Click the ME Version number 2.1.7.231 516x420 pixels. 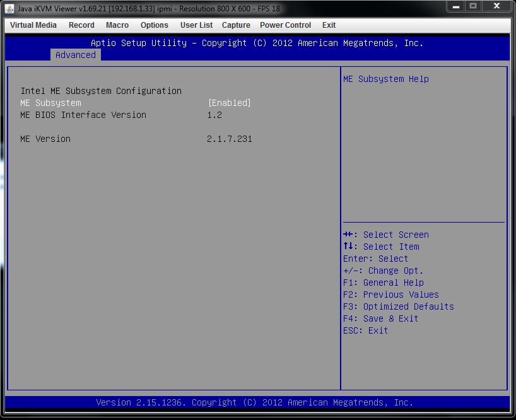coord(230,139)
